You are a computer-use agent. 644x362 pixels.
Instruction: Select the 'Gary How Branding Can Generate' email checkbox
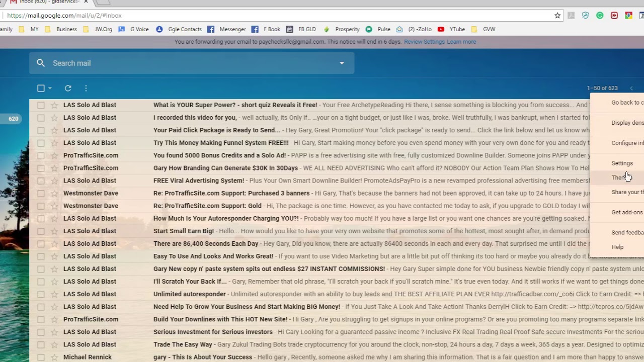(41, 168)
